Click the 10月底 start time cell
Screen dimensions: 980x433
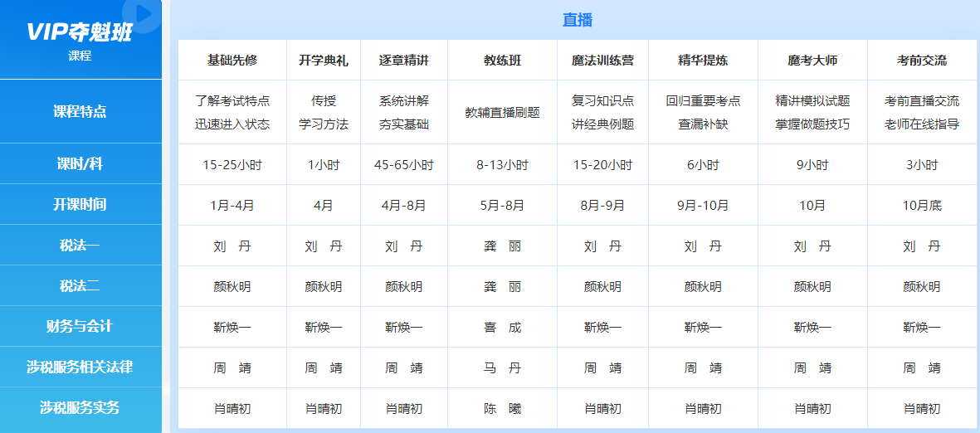coord(922,206)
